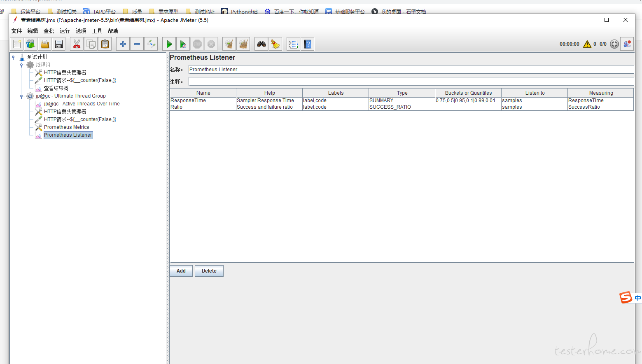Viewport: 642px width, 364px height.
Task: Open the 选项 menu
Action: point(81,31)
